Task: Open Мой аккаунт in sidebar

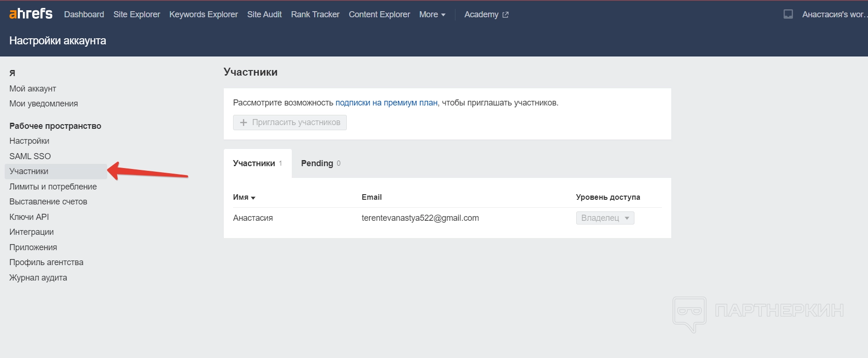Action: point(33,89)
